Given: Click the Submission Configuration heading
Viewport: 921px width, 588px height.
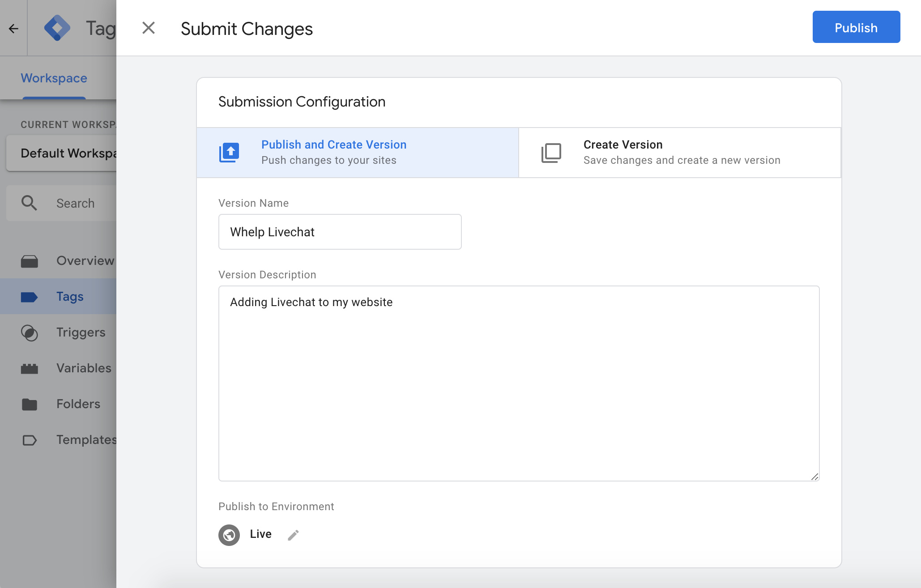Looking at the screenshot, I should 302,102.
